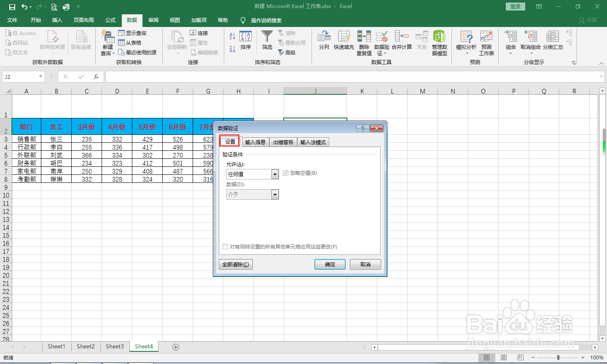Switch to Page Layout view icon
The image size is (607, 364).
click(x=504, y=357)
